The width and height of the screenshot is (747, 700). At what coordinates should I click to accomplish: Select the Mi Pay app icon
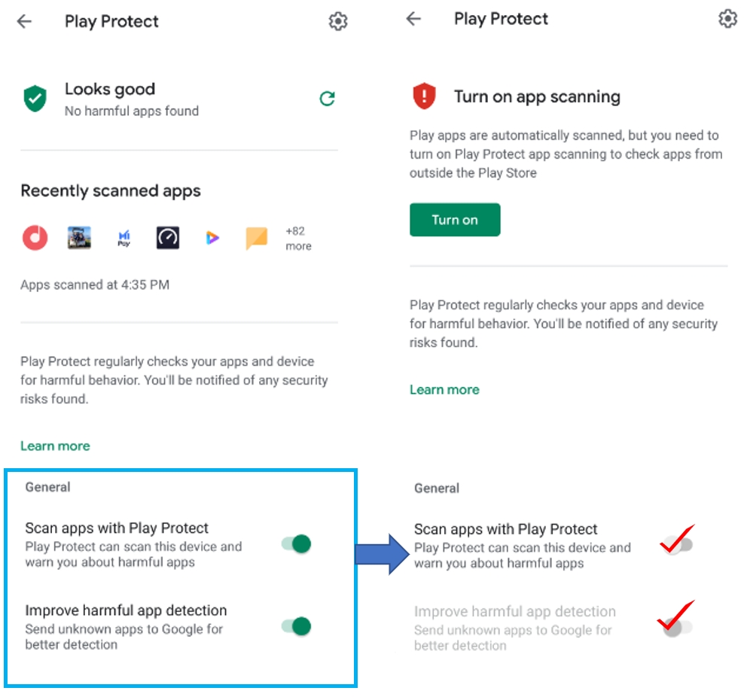coord(124,239)
